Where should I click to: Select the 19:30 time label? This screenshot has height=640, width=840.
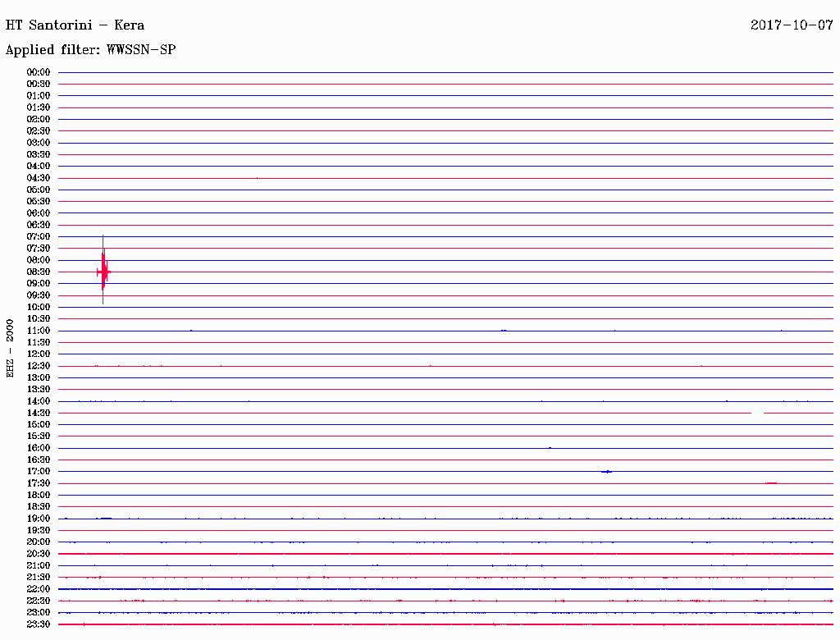coord(39,531)
